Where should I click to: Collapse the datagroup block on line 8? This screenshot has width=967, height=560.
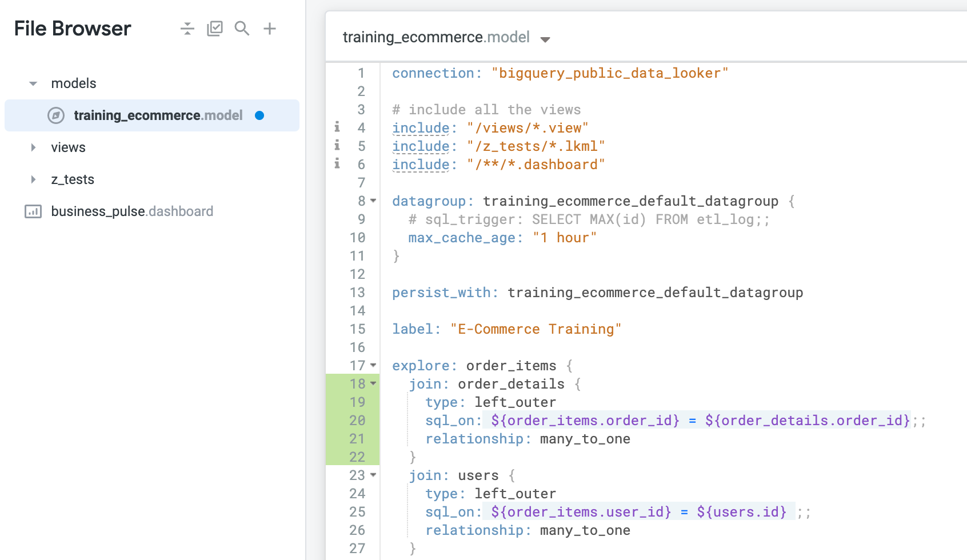click(373, 201)
